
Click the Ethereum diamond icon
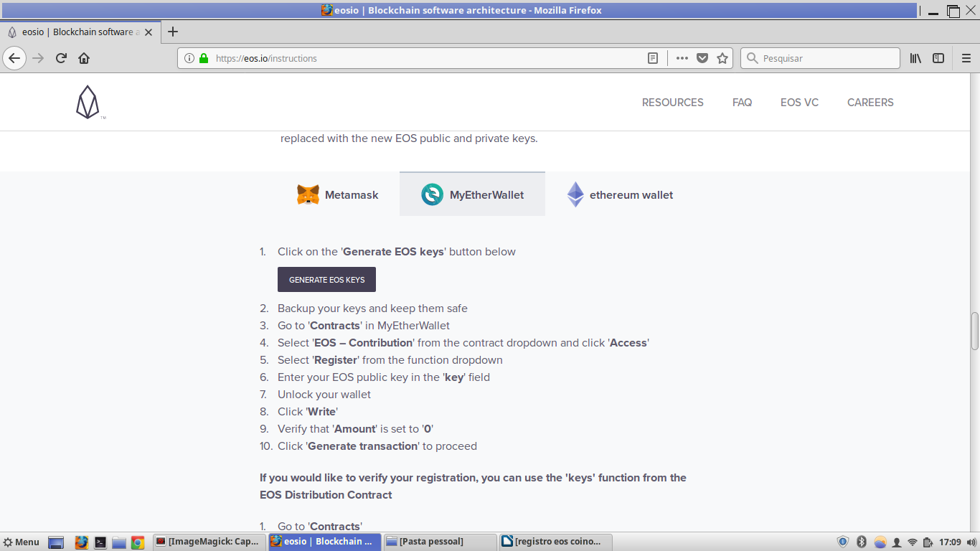[575, 194]
